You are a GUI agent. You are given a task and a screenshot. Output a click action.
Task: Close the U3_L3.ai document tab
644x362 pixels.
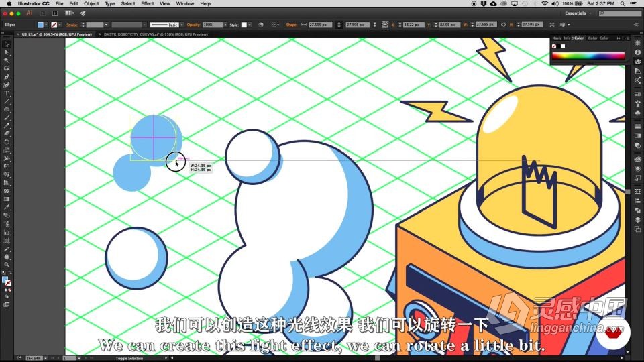tap(19, 34)
